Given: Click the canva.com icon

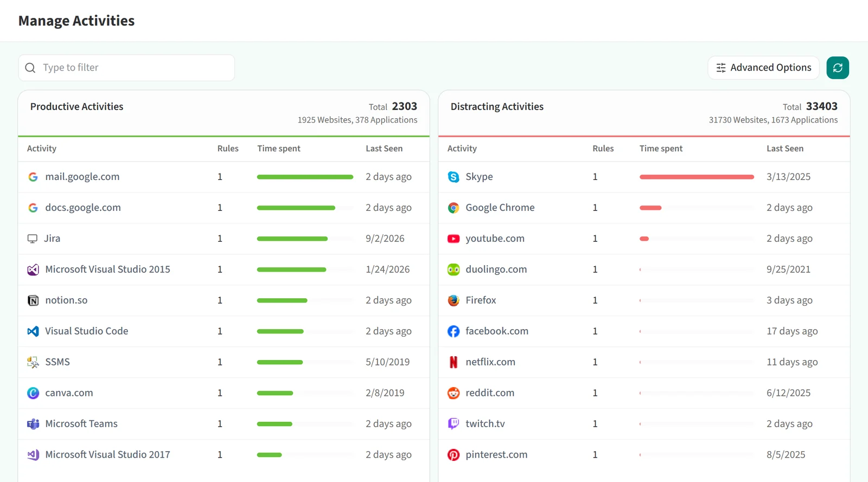Looking at the screenshot, I should point(33,393).
